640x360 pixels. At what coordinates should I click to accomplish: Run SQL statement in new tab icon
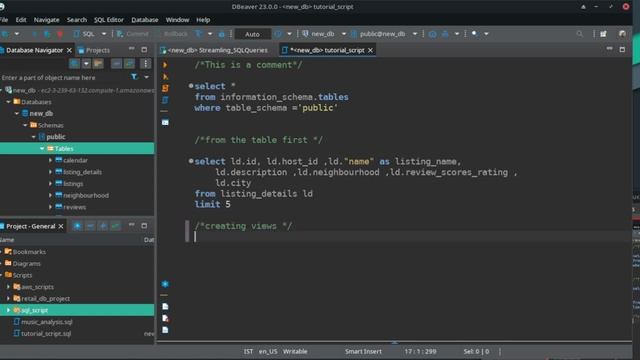[165, 76]
